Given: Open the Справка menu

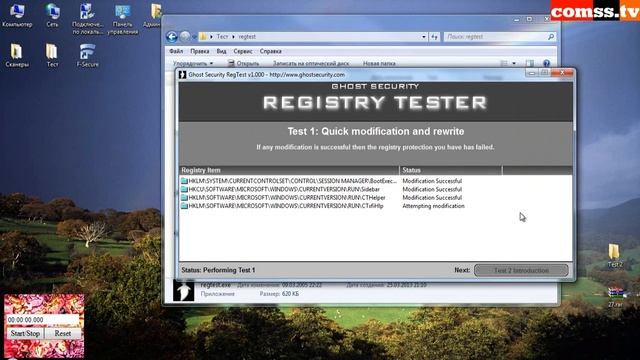Looking at the screenshot, I should 271,51.
